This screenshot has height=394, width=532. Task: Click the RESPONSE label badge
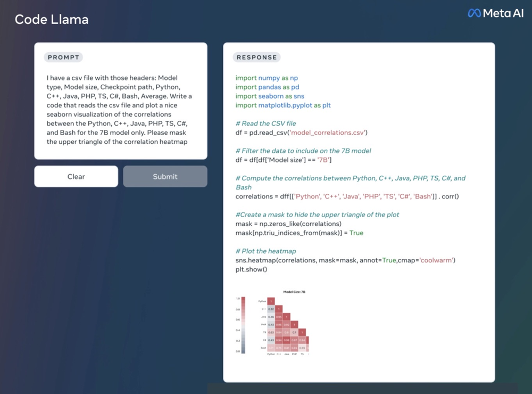click(256, 57)
